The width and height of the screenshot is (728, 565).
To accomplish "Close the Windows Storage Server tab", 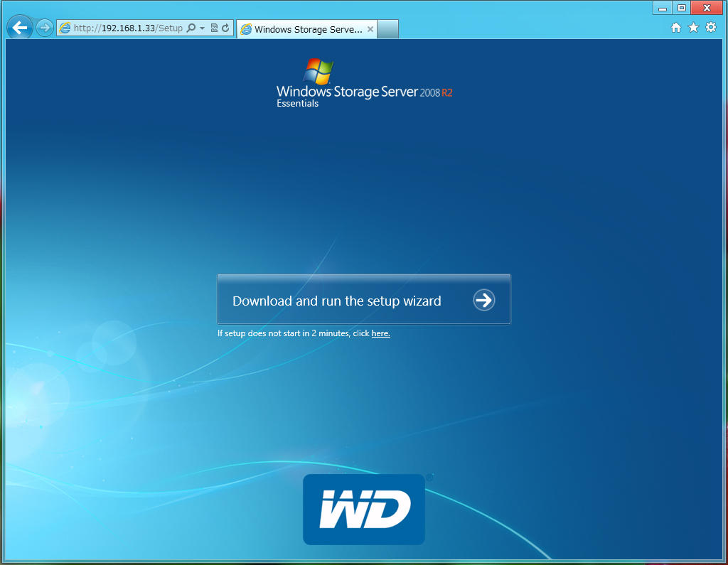I will (370, 29).
